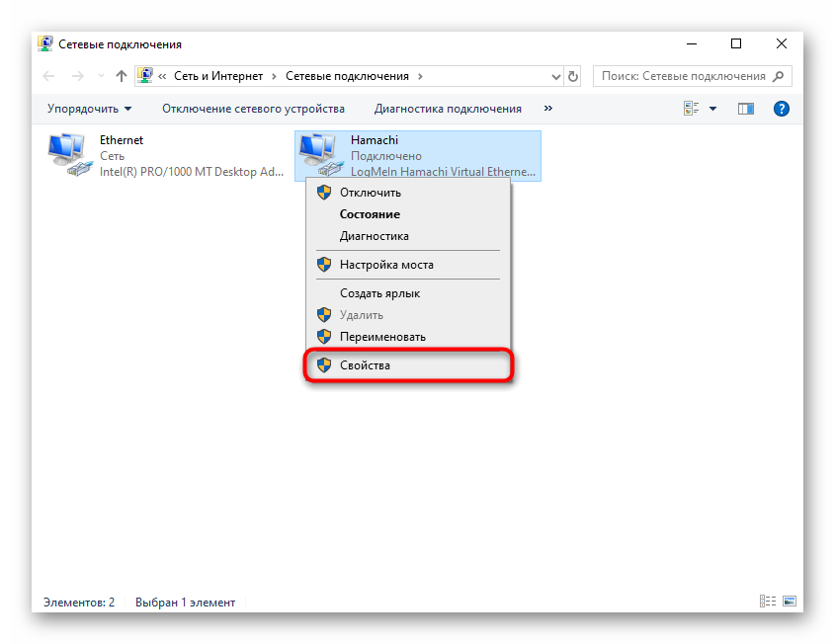
Task: Select the Ethernet adapter icon
Action: [x=69, y=155]
